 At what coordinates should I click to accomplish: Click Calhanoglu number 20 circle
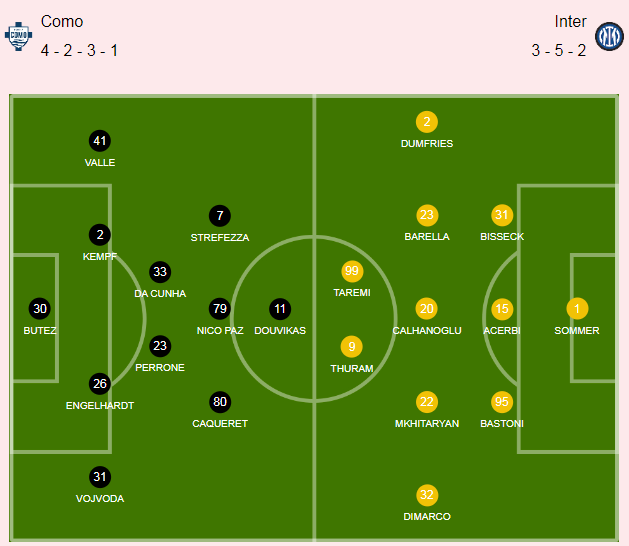point(426,309)
